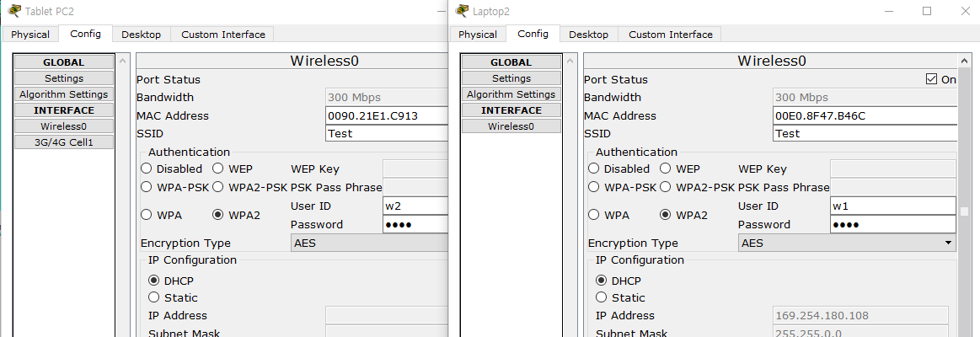Select WPA2 radio button in Tablet PC2
980x337 pixels.
(218, 215)
